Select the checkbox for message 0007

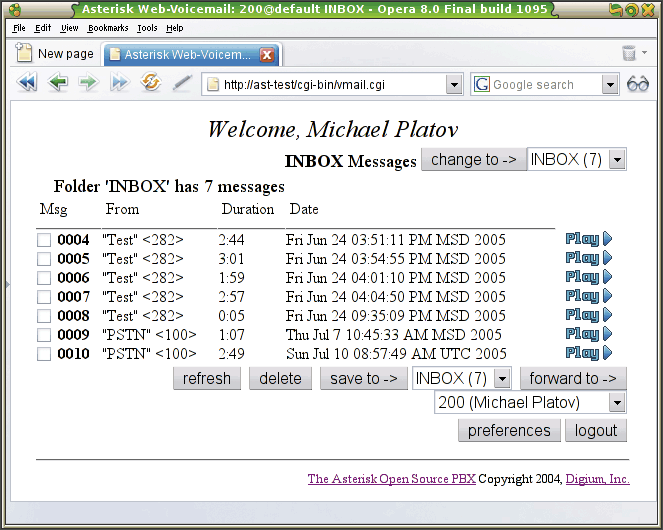[x=44, y=297]
